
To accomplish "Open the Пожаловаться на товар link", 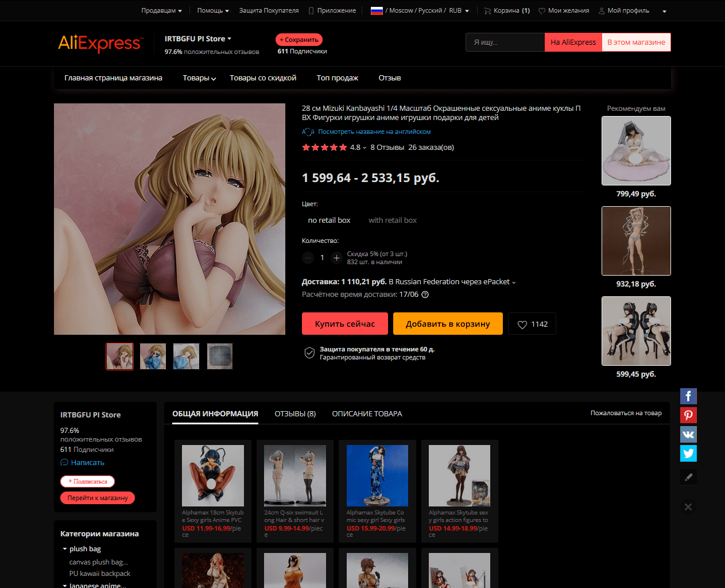I will (626, 413).
